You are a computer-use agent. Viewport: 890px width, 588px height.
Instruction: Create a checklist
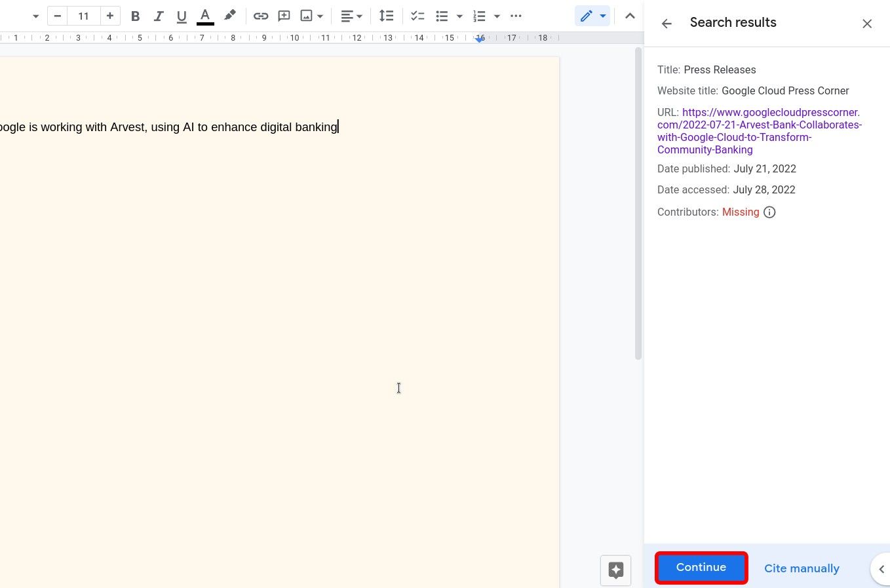pyautogui.click(x=417, y=16)
